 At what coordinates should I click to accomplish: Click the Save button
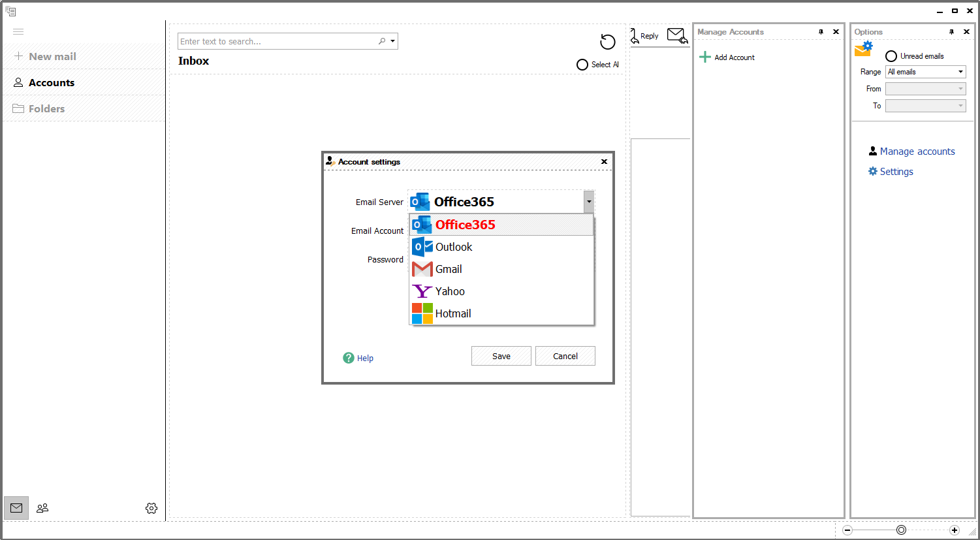point(501,356)
